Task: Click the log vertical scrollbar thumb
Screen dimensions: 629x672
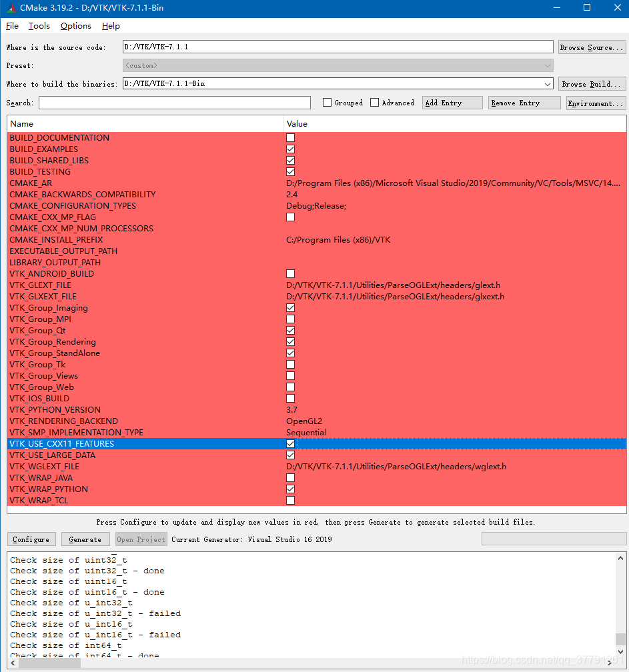Action: [620, 639]
